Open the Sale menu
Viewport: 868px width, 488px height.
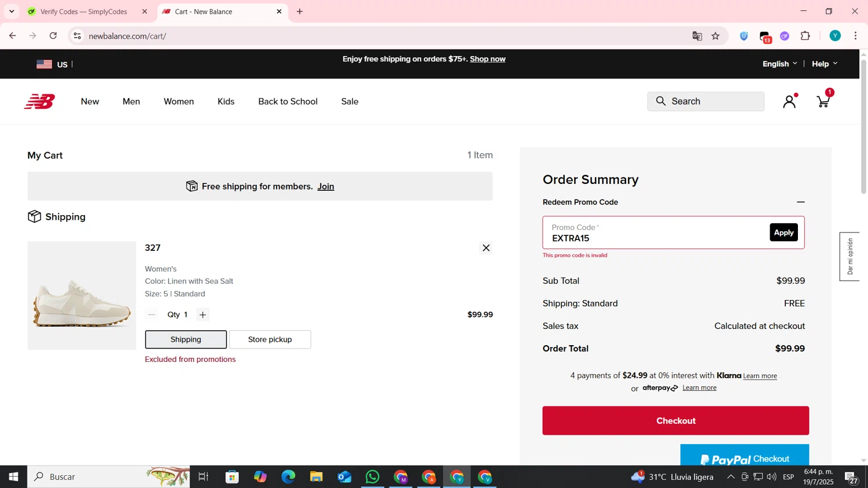(350, 102)
